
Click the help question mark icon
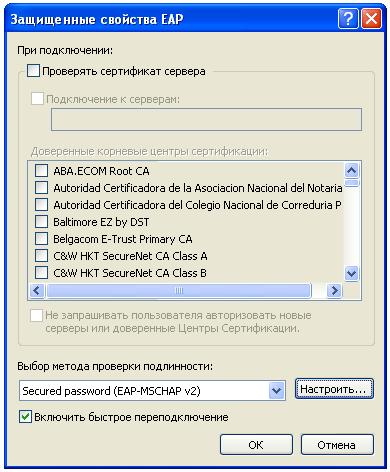(x=348, y=19)
